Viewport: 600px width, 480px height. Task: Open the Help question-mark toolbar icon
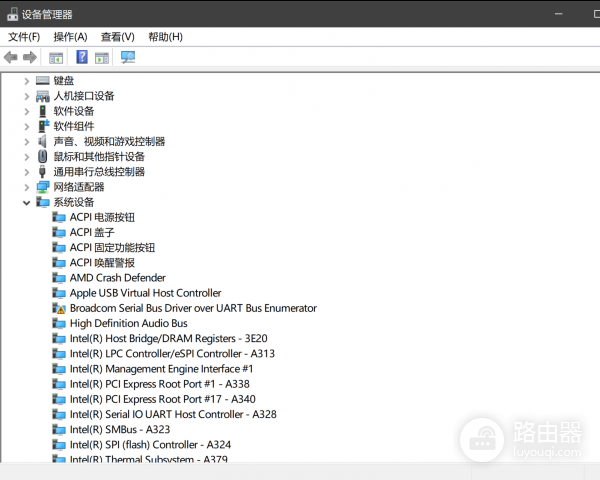82,57
